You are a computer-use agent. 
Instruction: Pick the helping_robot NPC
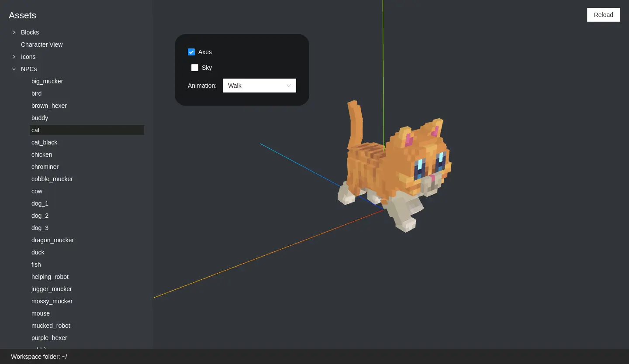pyautogui.click(x=50, y=277)
